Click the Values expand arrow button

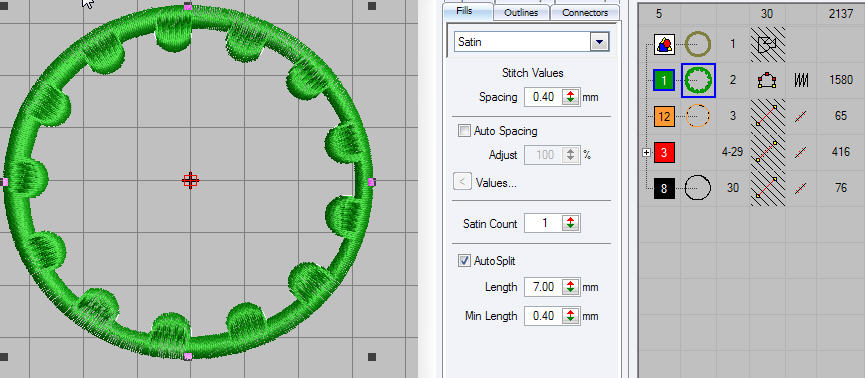coord(462,182)
